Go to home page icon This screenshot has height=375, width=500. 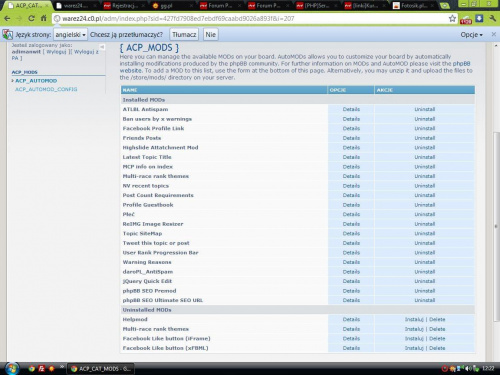pos(43,18)
